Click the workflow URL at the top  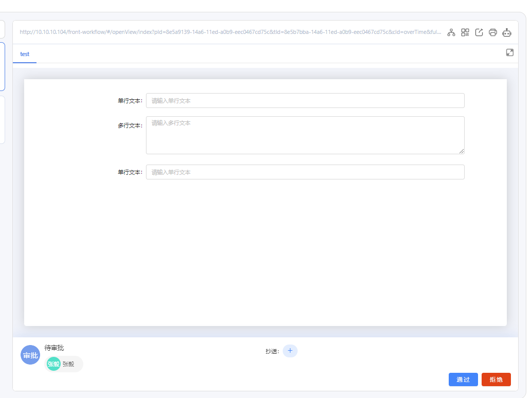pos(230,32)
